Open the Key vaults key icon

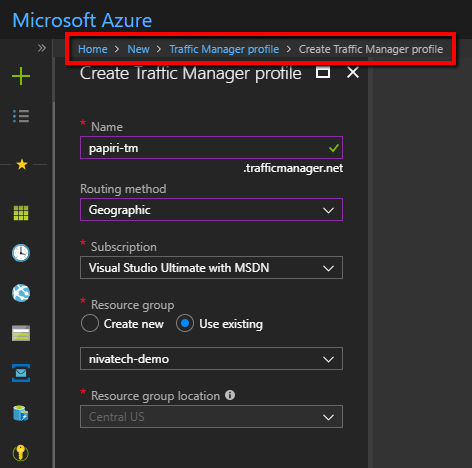point(21,453)
